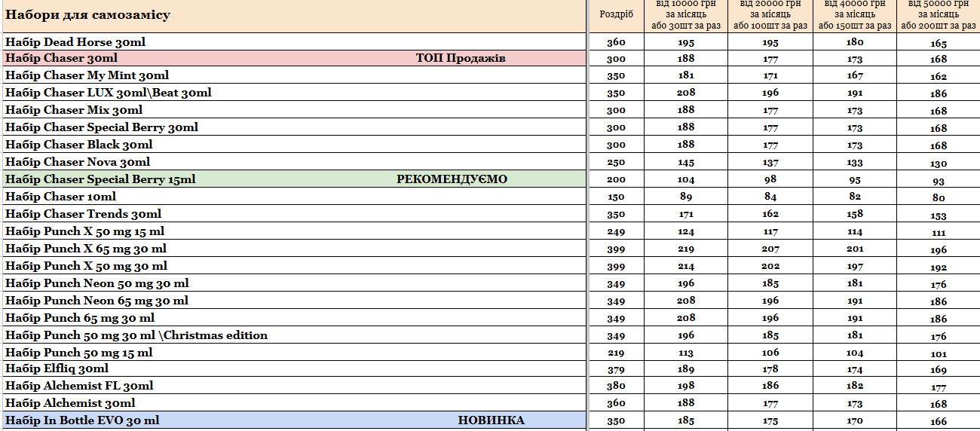Select retail 200 in Special Berry 15ml row
This screenshot has width=980, height=431.
[616, 179]
